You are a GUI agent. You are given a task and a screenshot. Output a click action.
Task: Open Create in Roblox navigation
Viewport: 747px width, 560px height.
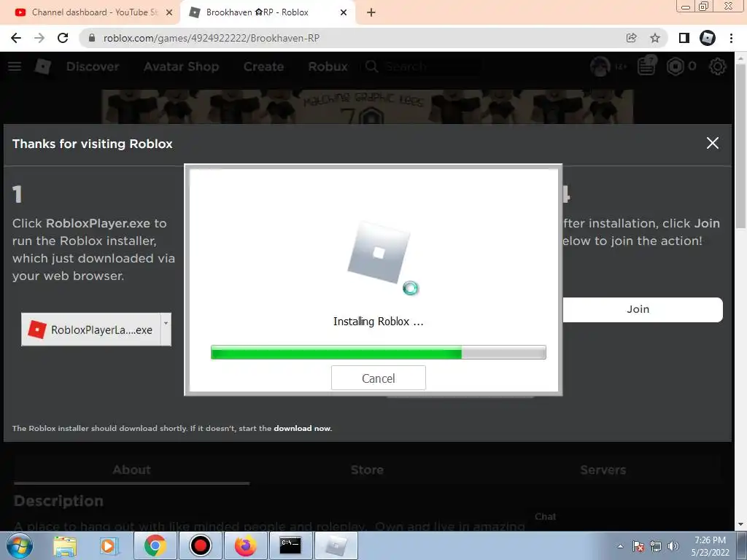click(263, 66)
